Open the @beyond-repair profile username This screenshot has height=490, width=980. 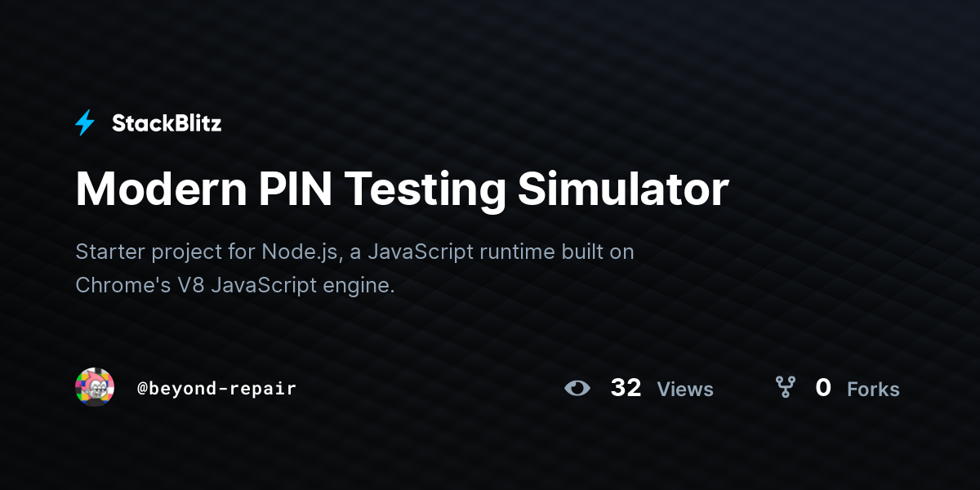click(216, 388)
